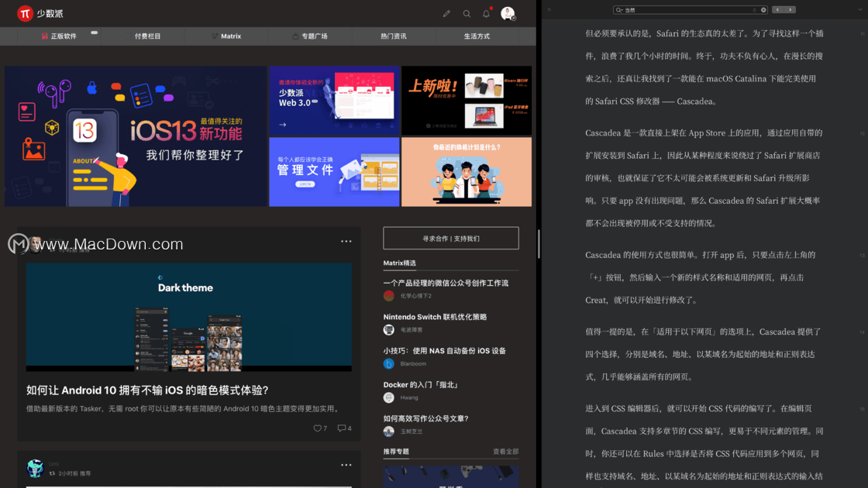Open options ellipsis on the Umi post
This screenshot has width=868, height=488.
click(x=346, y=465)
